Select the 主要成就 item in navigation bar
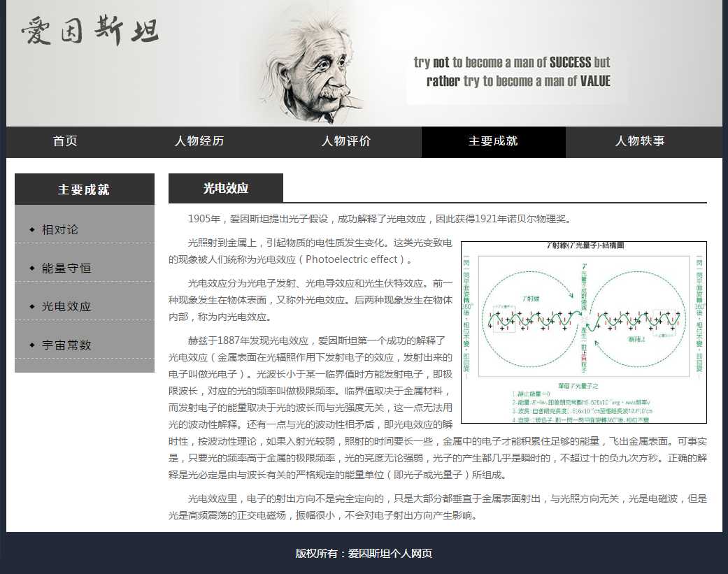The image size is (728, 574). [x=493, y=141]
